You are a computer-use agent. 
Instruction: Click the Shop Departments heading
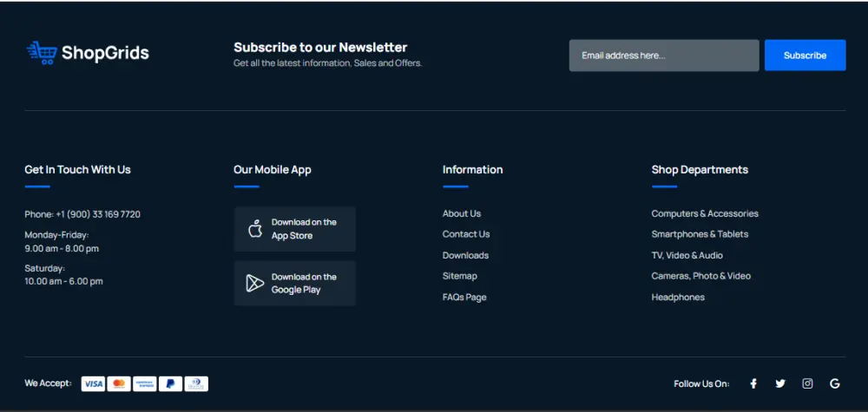tap(700, 169)
